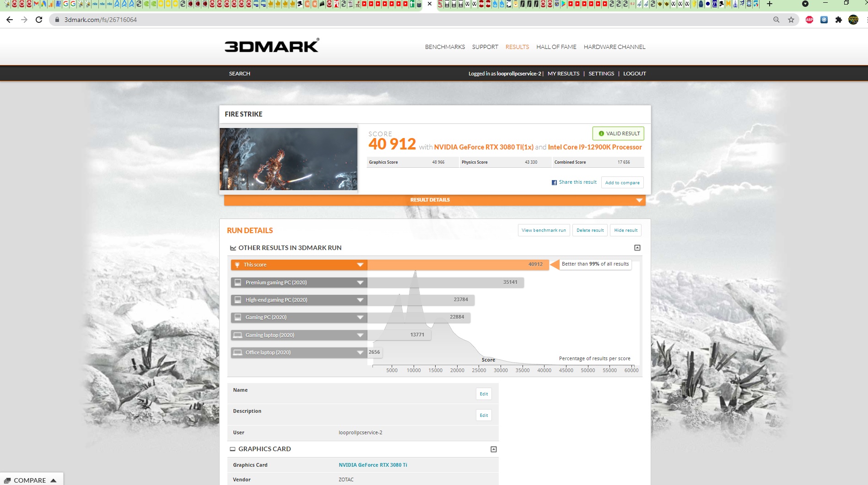Image resolution: width=868 pixels, height=485 pixels.
Task: Close the current active browser tab
Action: pyautogui.click(x=430, y=4)
